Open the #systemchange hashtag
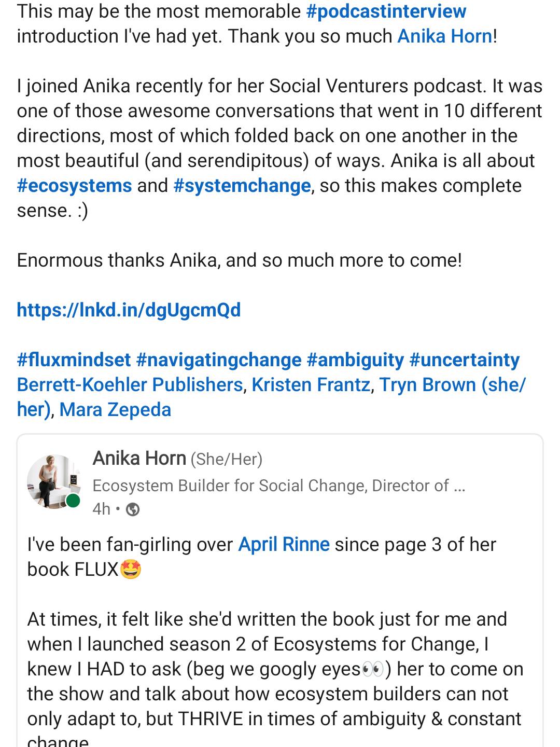 (x=242, y=186)
